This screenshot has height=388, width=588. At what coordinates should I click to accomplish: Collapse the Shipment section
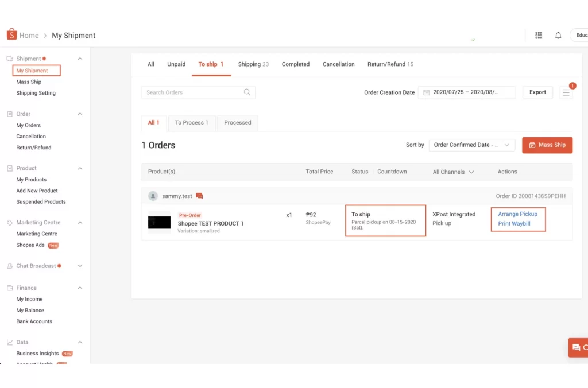80,59
